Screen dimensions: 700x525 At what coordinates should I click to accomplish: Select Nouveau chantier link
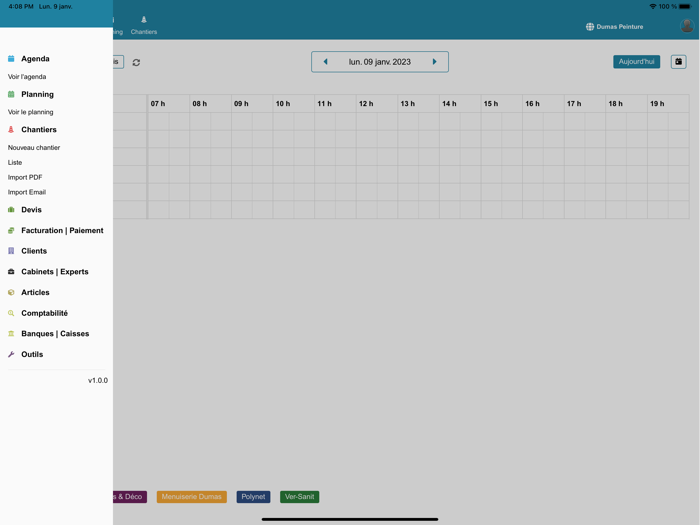pyautogui.click(x=34, y=147)
